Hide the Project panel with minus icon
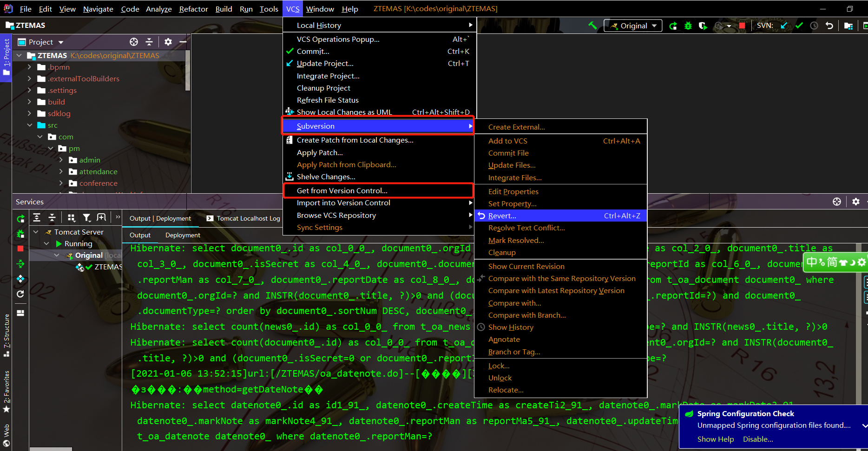 point(183,42)
